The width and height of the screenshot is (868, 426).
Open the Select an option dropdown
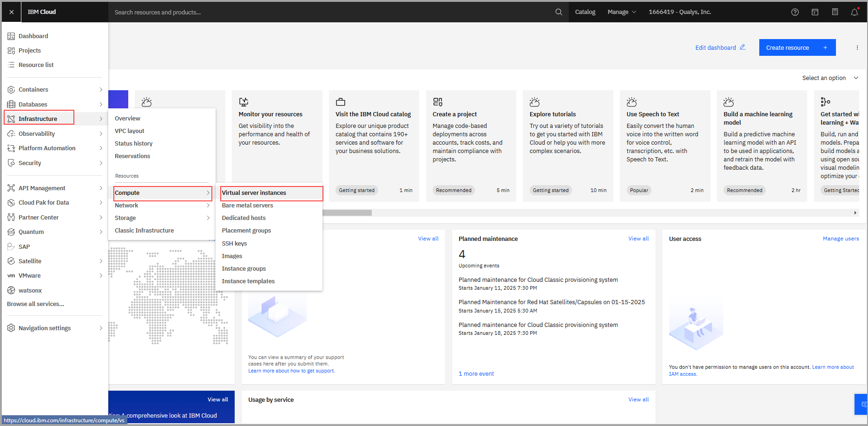pos(830,78)
